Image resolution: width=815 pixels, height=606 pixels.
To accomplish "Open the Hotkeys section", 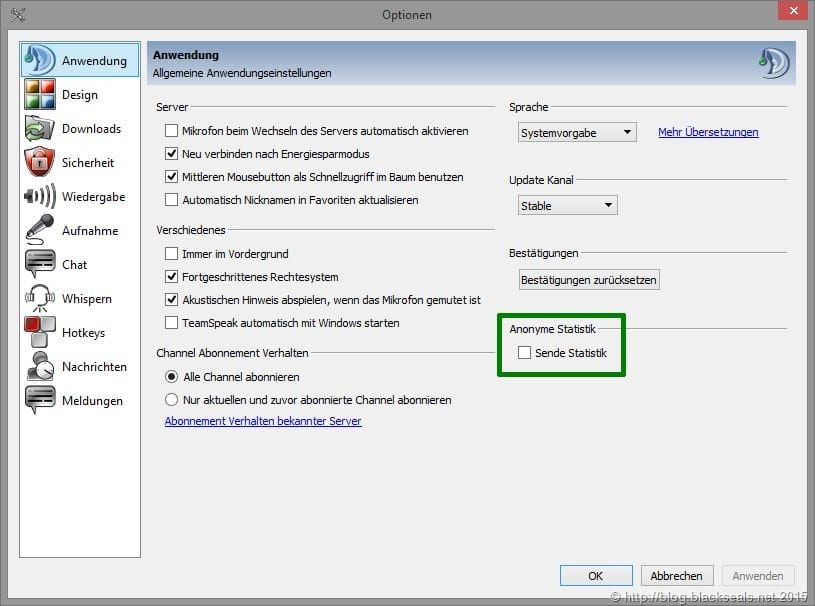I will [x=80, y=333].
